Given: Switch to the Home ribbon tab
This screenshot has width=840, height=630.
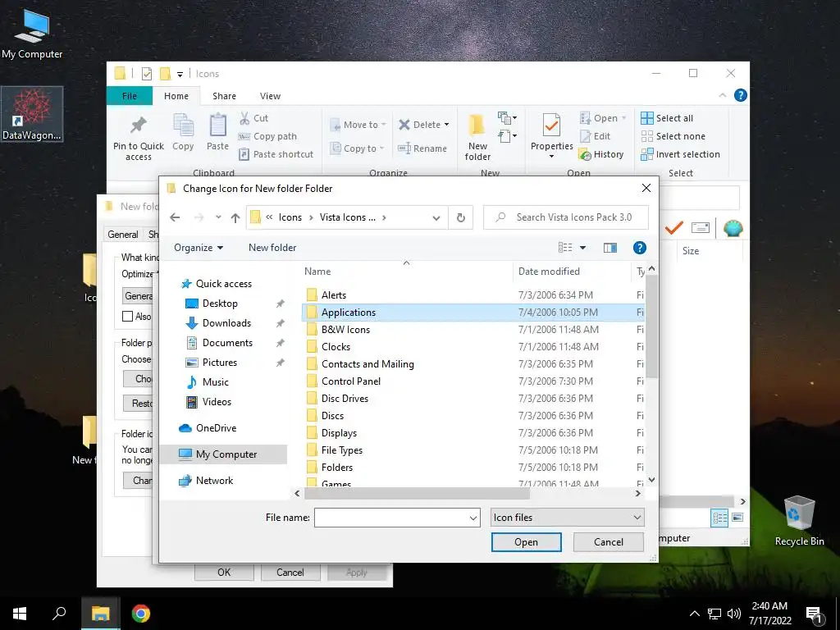Looking at the screenshot, I should [176, 96].
